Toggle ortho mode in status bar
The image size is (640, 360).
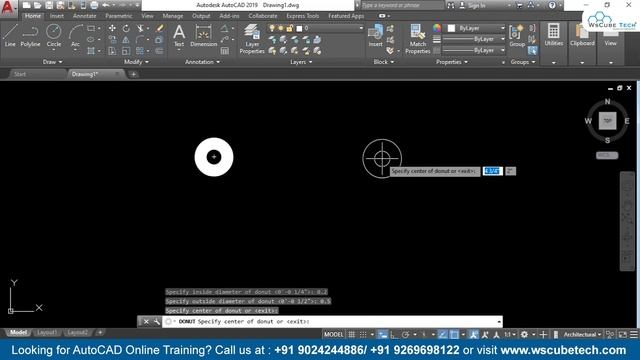coord(394,335)
